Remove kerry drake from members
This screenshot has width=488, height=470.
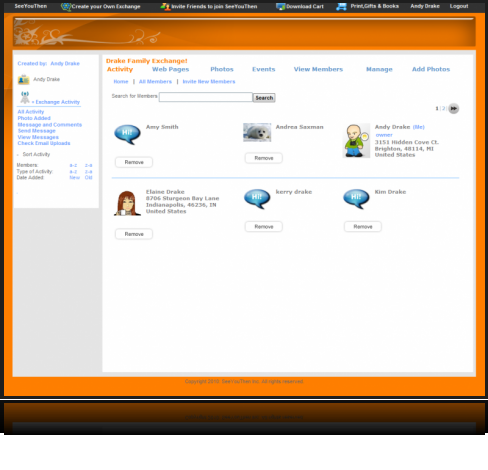264,227
